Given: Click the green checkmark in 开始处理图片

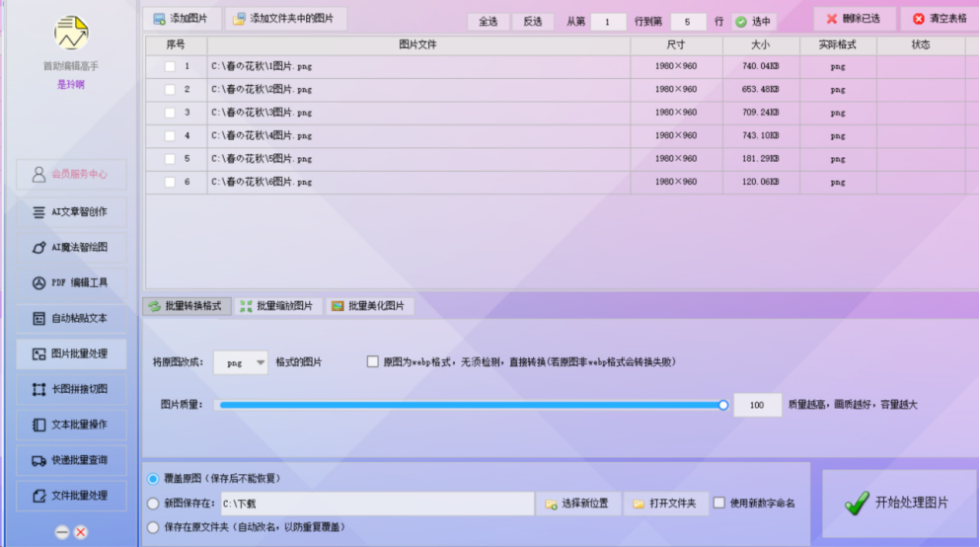Looking at the screenshot, I should [x=857, y=504].
